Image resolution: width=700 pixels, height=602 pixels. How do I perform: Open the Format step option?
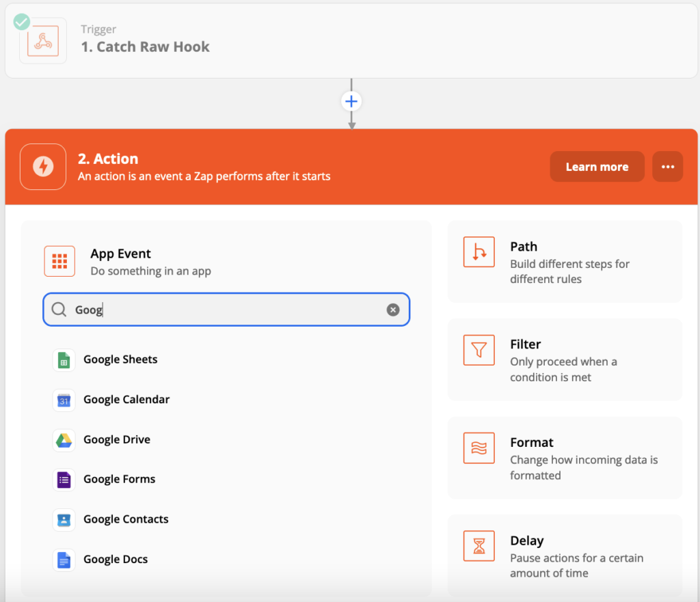click(565, 457)
